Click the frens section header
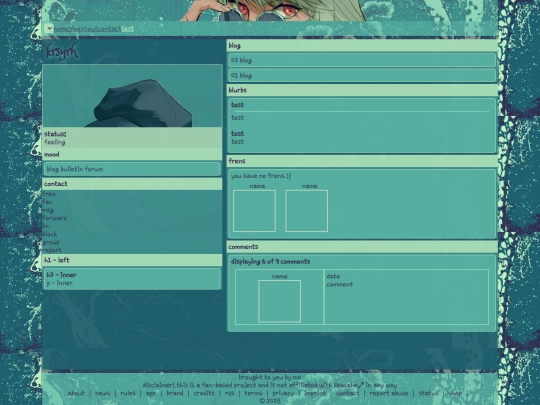The width and height of the screenshot is (540, 405). (362, 161)
